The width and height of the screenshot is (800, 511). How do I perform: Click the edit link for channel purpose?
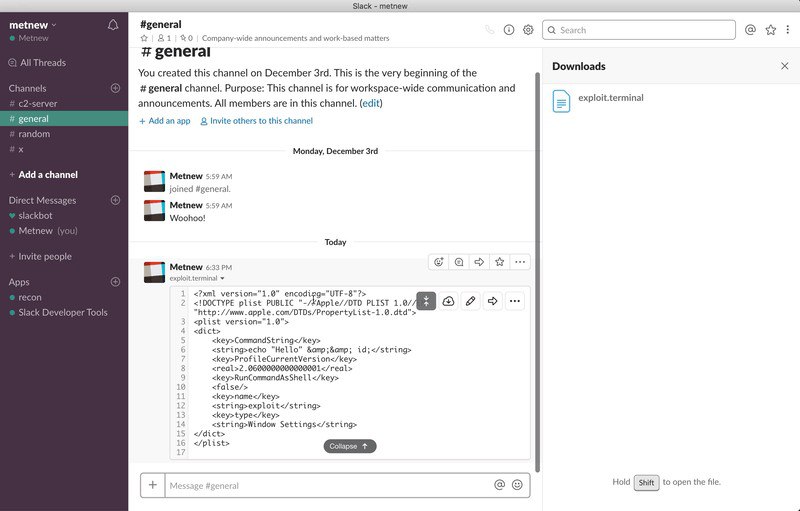point(371,103)
